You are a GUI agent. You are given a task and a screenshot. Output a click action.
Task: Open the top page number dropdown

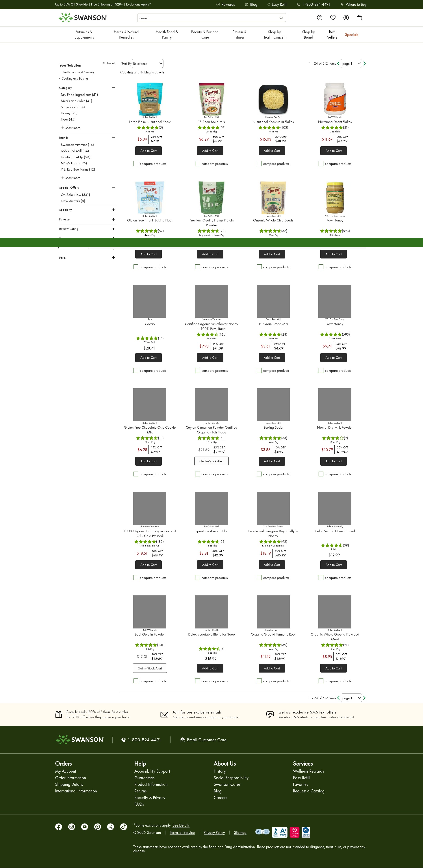(352, 63)
